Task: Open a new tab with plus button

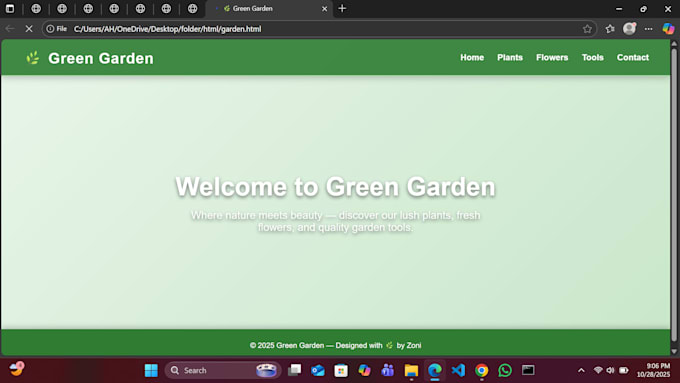Action: point(342,8)
